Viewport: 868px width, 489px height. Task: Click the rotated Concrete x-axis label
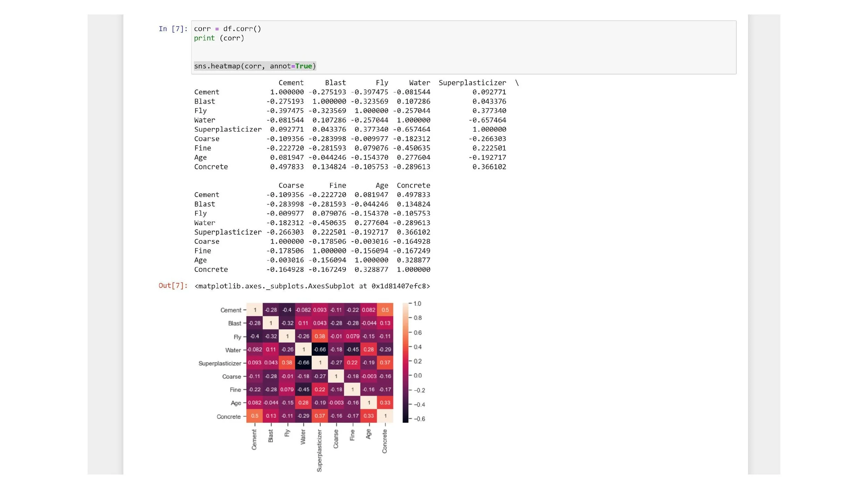coord(384,441)
